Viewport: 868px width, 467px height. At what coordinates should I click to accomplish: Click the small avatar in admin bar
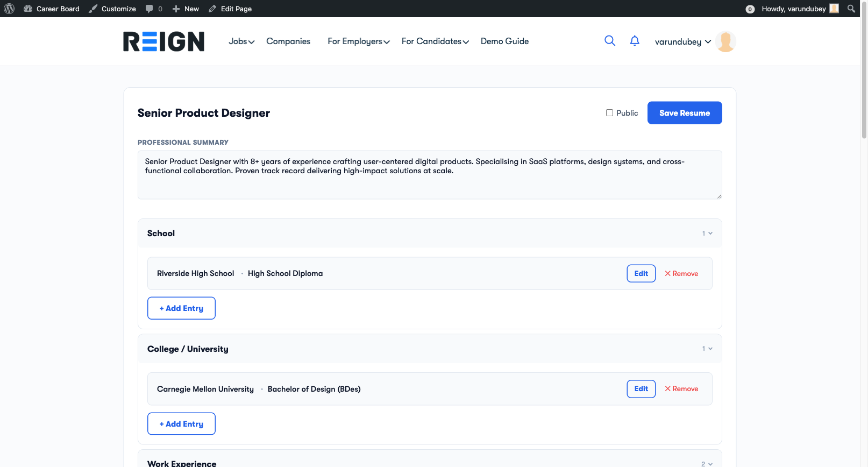click(x=834, y=9)
